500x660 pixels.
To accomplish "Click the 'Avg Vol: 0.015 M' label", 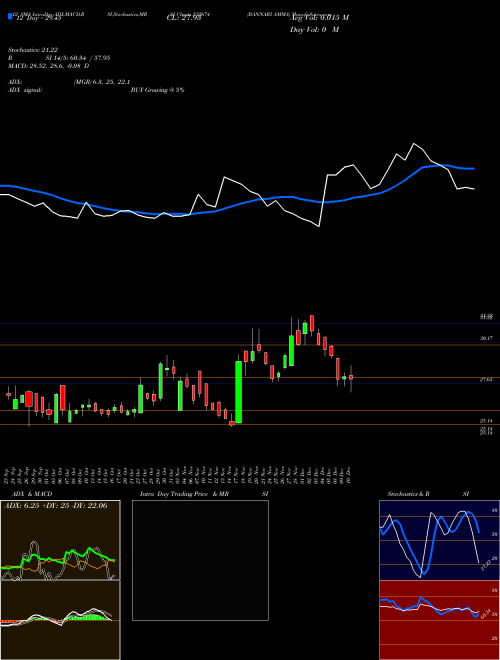I will point(319,18).
